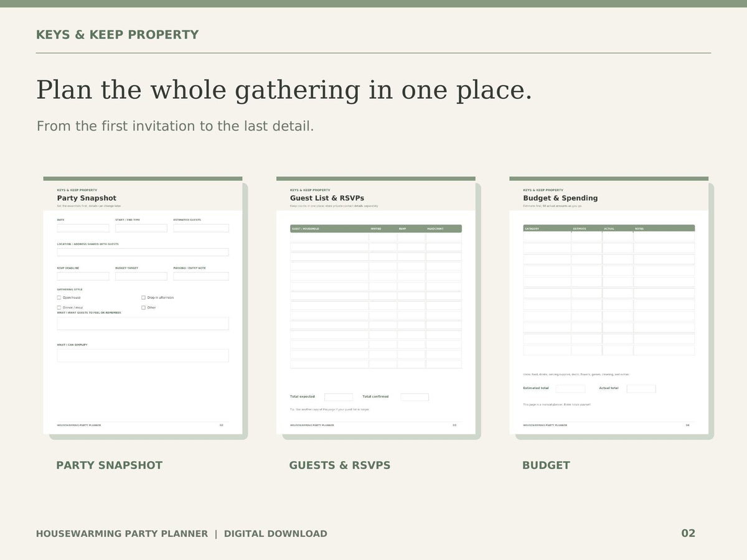This screenshot has width=747, height=560.
Task: Click the 'Ideas: food, drinks, serving supplies' line
Action: click(x=576, y=375)
